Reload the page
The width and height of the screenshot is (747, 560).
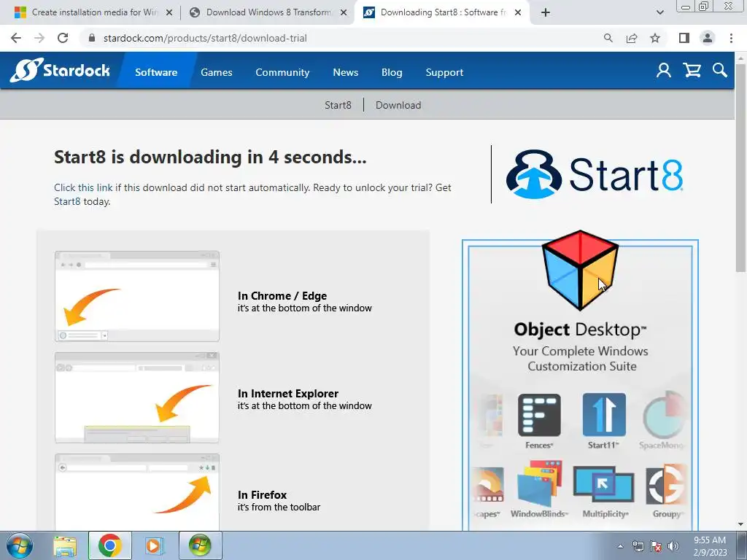pos(63,38)
